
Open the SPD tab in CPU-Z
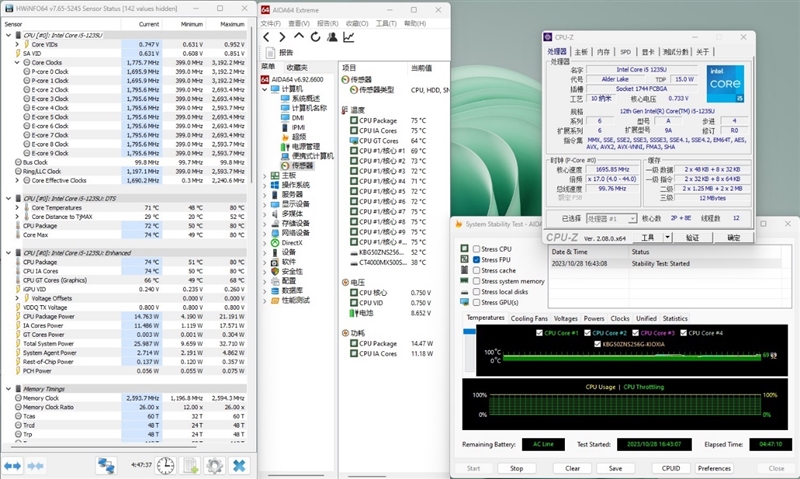[x=626, y=52]
